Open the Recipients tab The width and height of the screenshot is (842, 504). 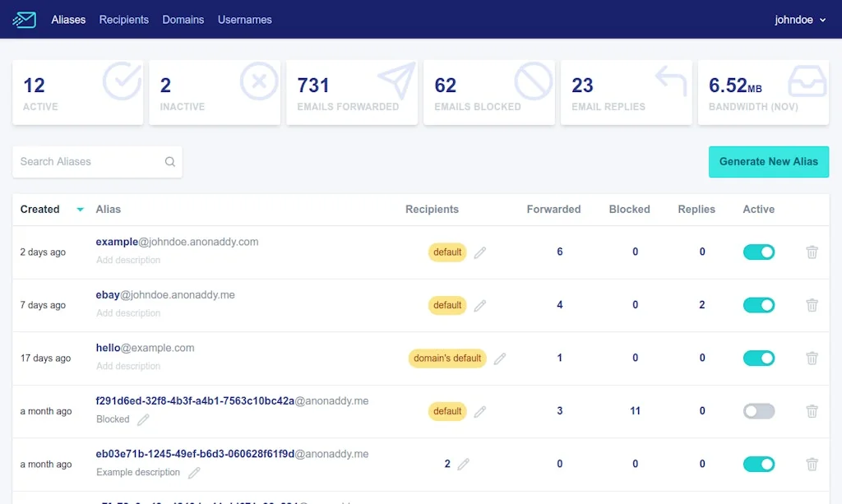[123, 20]
